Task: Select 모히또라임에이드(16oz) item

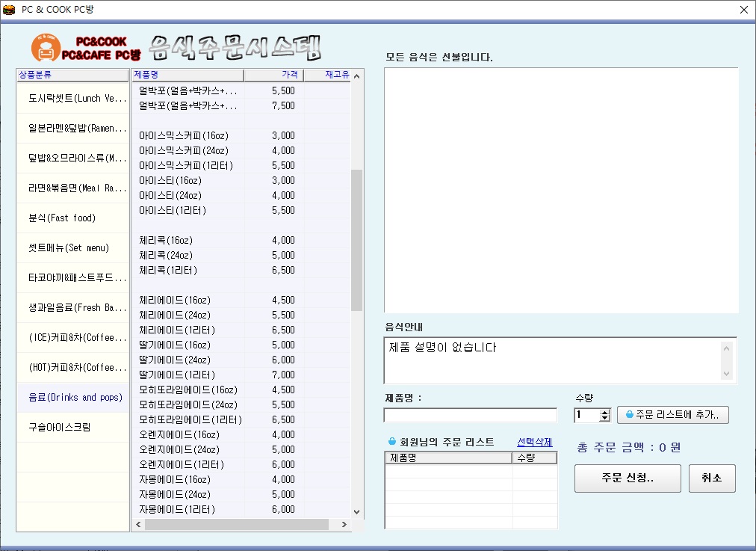Action: [x=241, y=390]
